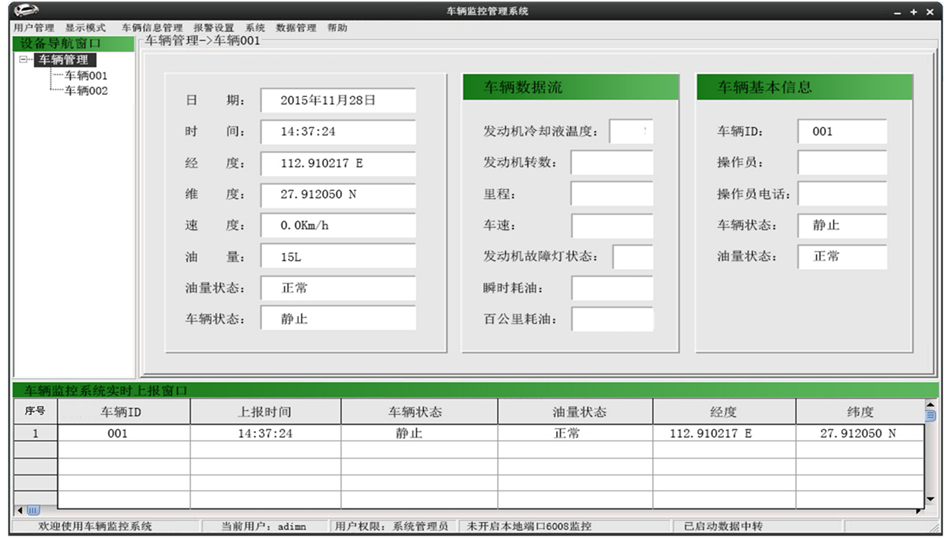This screenshot has height=538, width=944.
Task: Click the 操作员 input field
Action: point(842,163)
